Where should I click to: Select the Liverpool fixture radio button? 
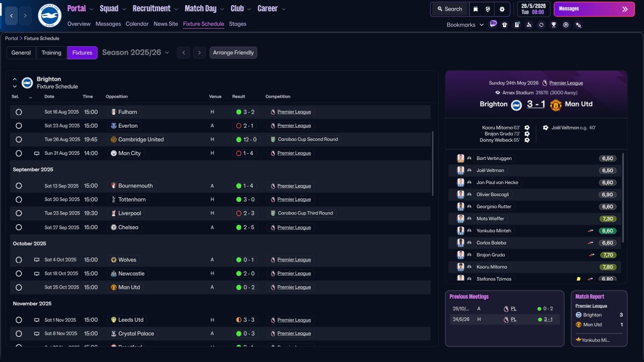[x=19, y=213]
